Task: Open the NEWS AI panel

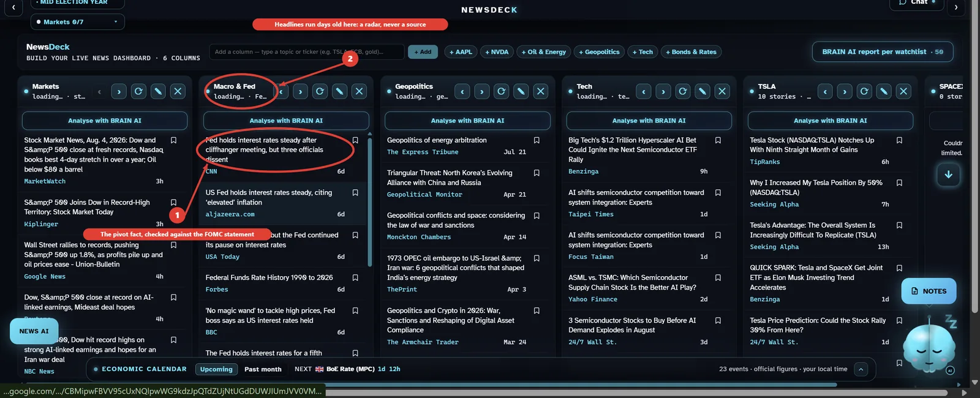Action: (34, 331)
